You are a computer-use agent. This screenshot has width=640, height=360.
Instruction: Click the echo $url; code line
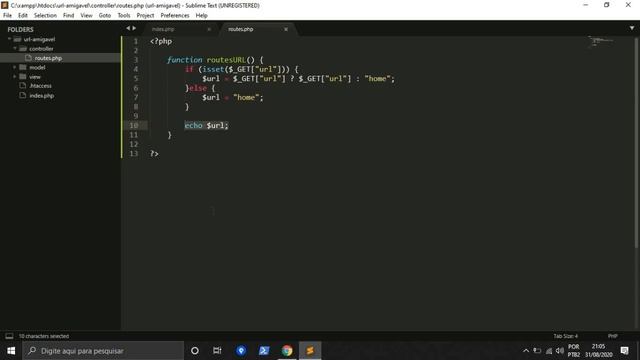(206, 125)
